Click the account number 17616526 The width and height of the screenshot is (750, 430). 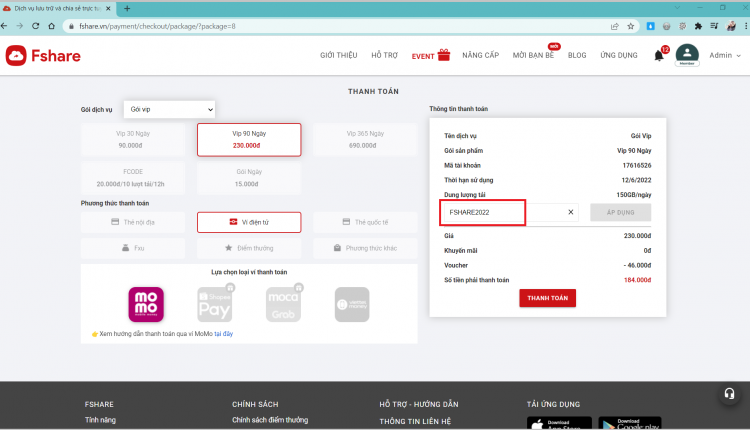click(637, 165)
